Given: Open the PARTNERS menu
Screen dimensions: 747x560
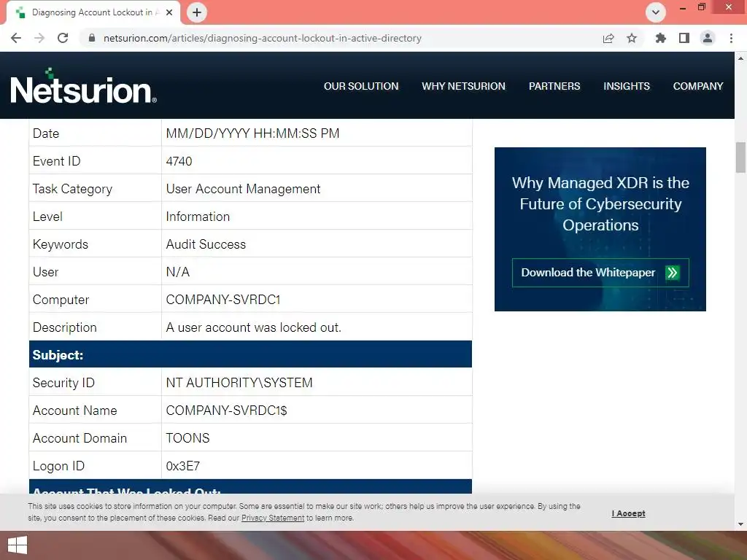Looking at the screenshot, I should click(x=554, y=86).
